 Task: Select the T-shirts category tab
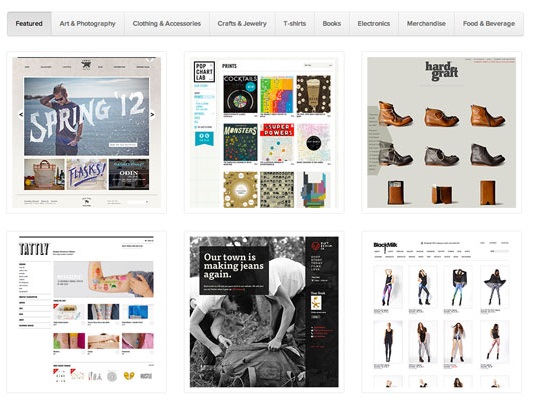295,24
